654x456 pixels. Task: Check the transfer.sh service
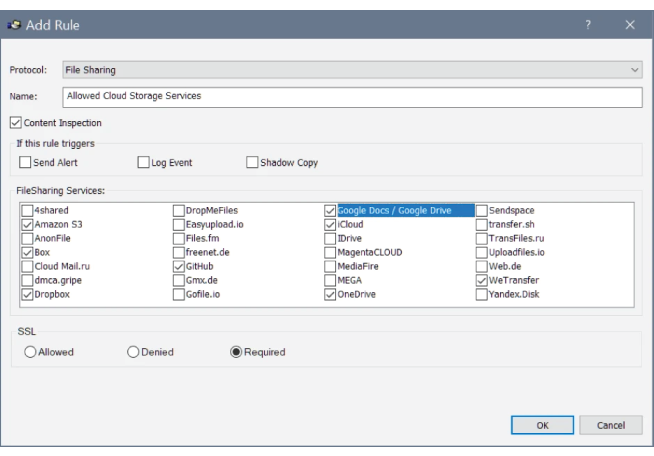482,224
